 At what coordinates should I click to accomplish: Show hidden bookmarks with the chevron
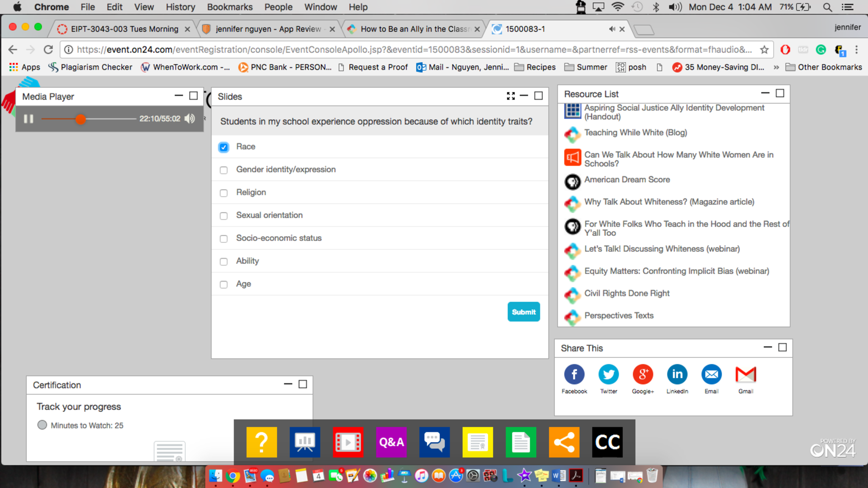click(776, 67)
